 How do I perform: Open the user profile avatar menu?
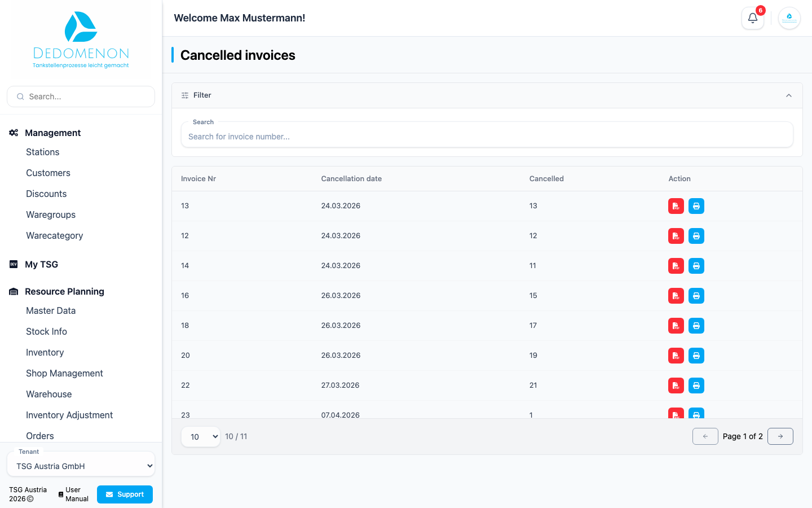coord(789,18)
